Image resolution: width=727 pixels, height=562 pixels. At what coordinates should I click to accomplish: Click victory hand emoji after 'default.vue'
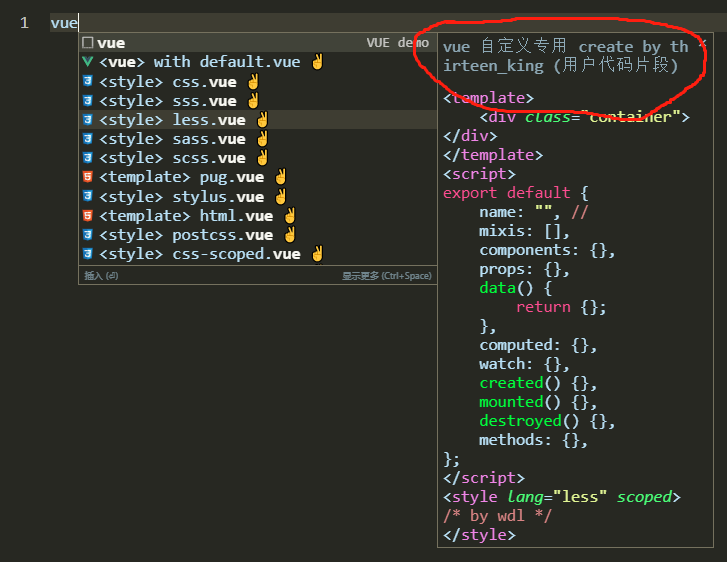(318, 61)
